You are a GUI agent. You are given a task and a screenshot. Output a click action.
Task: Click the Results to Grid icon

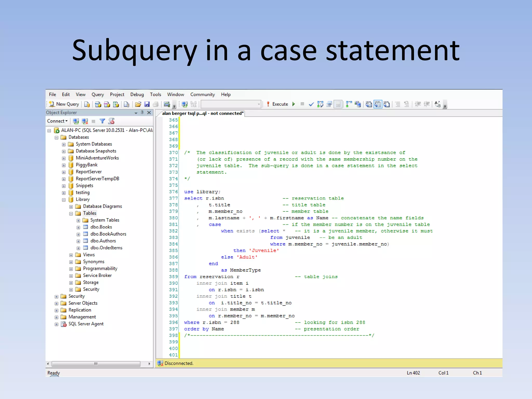click(x=378, y=104)
